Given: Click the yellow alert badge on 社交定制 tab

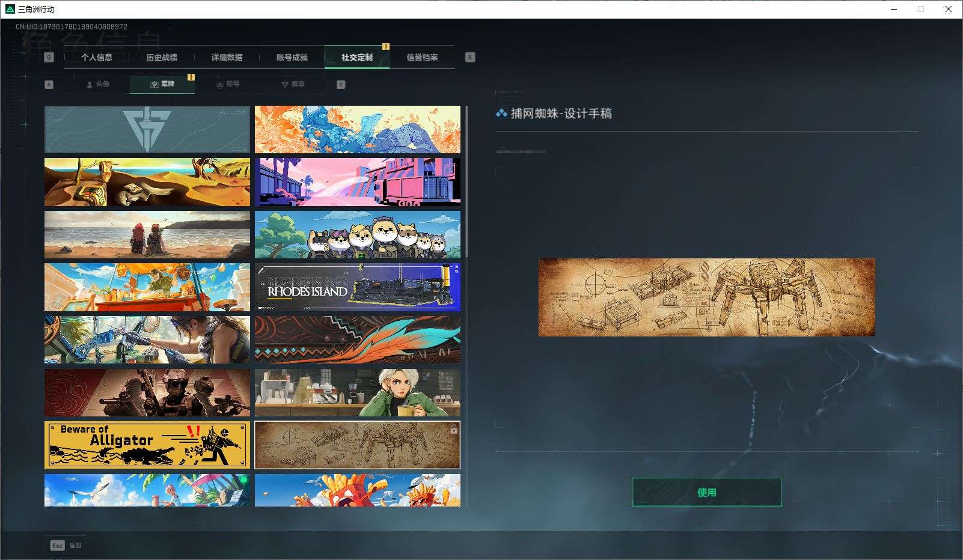Looking at the screenshot, I should (386, 46).
